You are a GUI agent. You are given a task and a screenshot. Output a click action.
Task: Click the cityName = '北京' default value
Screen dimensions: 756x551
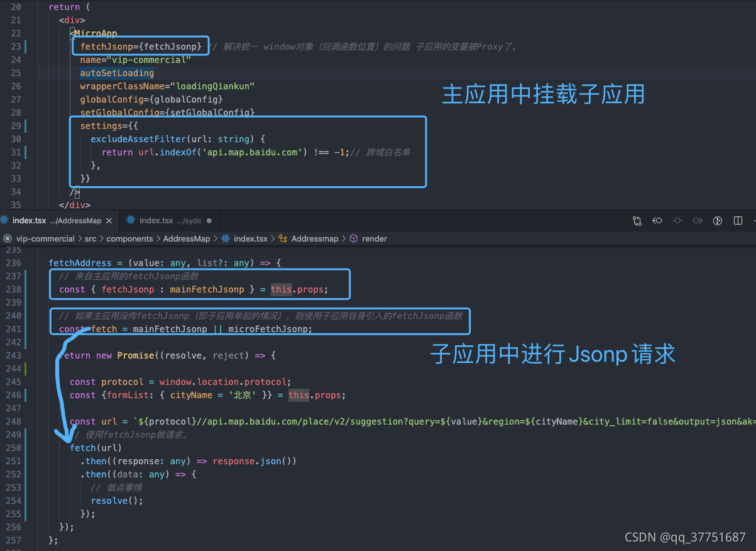pos(212,395)
